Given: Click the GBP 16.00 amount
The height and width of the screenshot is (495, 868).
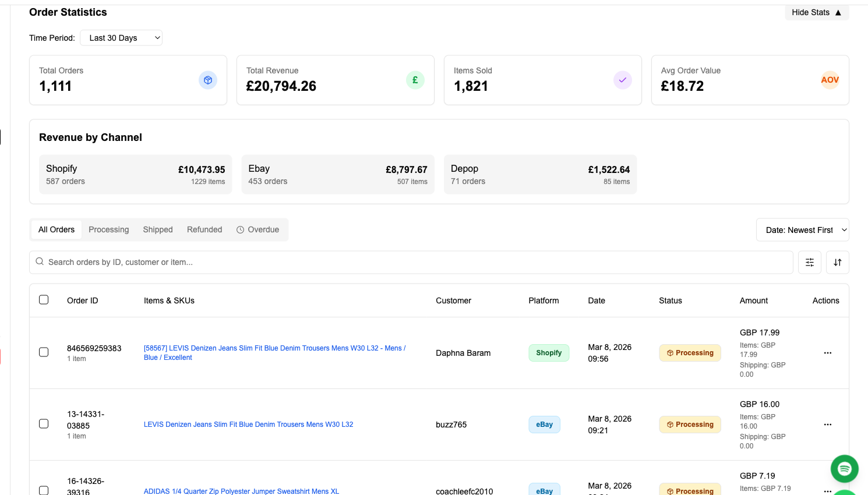Looking at the screenshot, I should click(x=760, y=404).
